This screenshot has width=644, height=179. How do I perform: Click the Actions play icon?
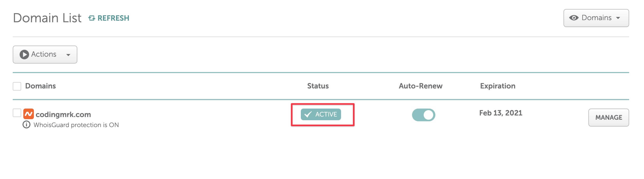pyautogui.click(x=24, y=55)
